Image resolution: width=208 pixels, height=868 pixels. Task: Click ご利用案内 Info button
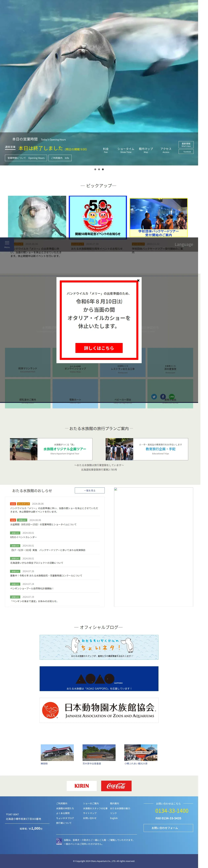(60, 158)
